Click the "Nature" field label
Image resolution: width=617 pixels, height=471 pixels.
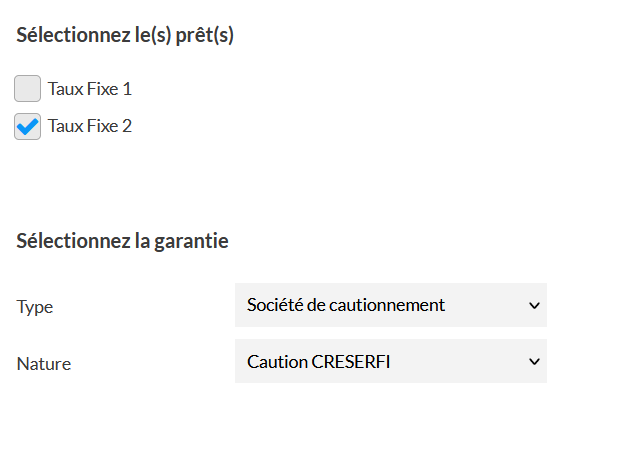[x=44, y=364]
